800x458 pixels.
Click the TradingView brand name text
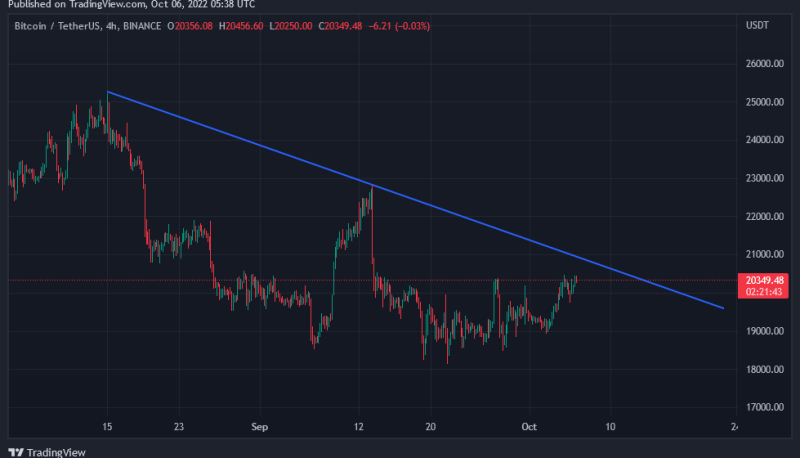56,452
